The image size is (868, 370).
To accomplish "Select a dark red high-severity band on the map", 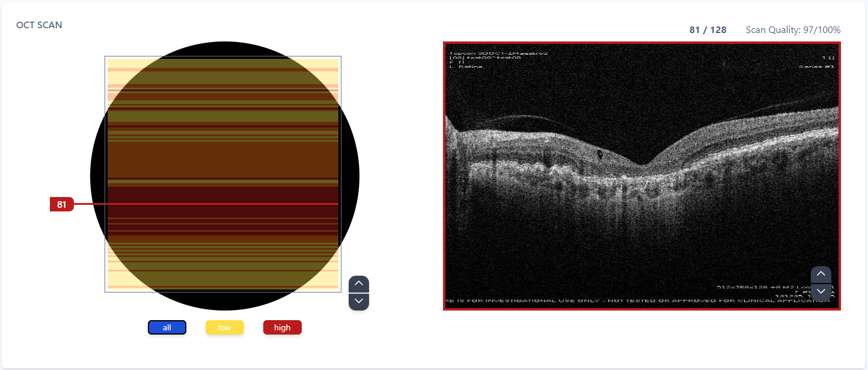I will (223, 195).
